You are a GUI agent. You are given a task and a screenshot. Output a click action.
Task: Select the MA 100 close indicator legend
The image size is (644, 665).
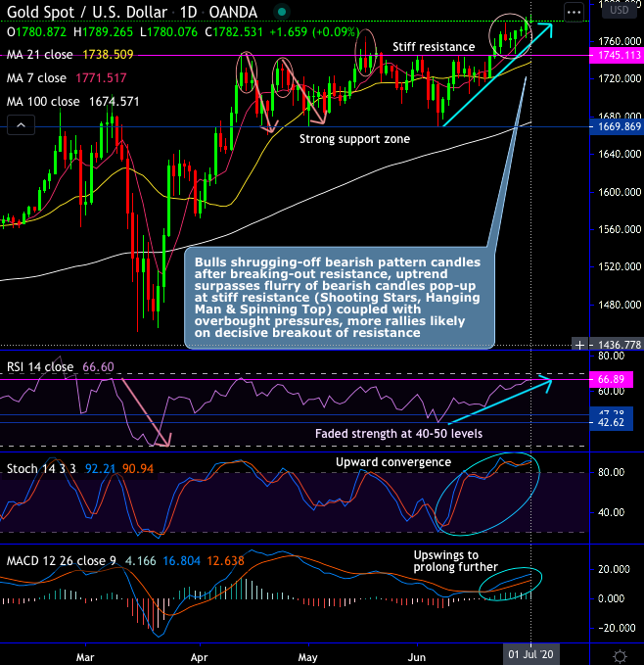pyautogui.click(x=43, y=101)
